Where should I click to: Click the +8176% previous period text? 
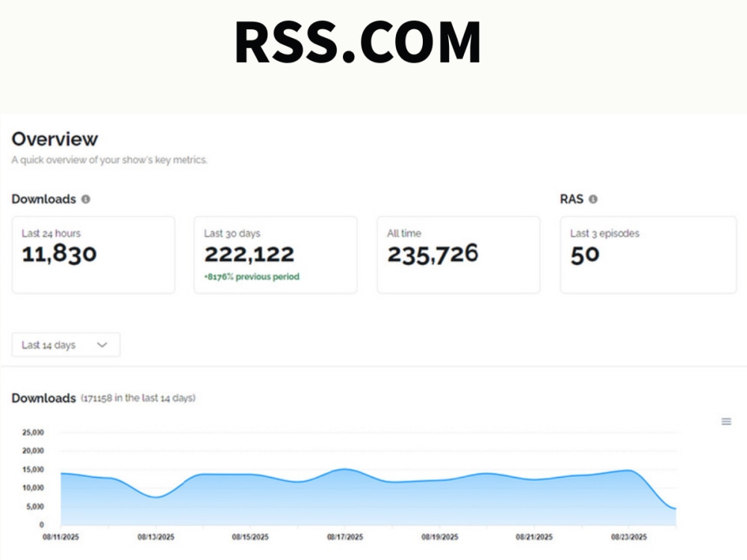point(252,277)
